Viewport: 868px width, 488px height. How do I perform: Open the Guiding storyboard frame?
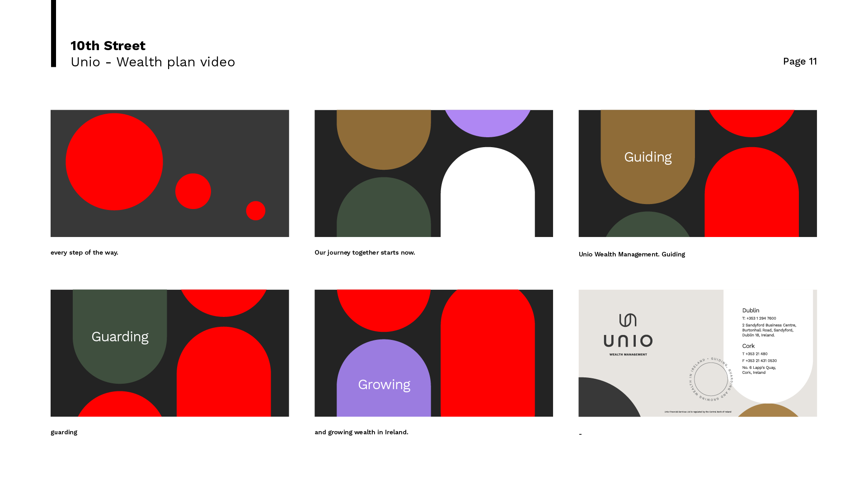point(697,173)
